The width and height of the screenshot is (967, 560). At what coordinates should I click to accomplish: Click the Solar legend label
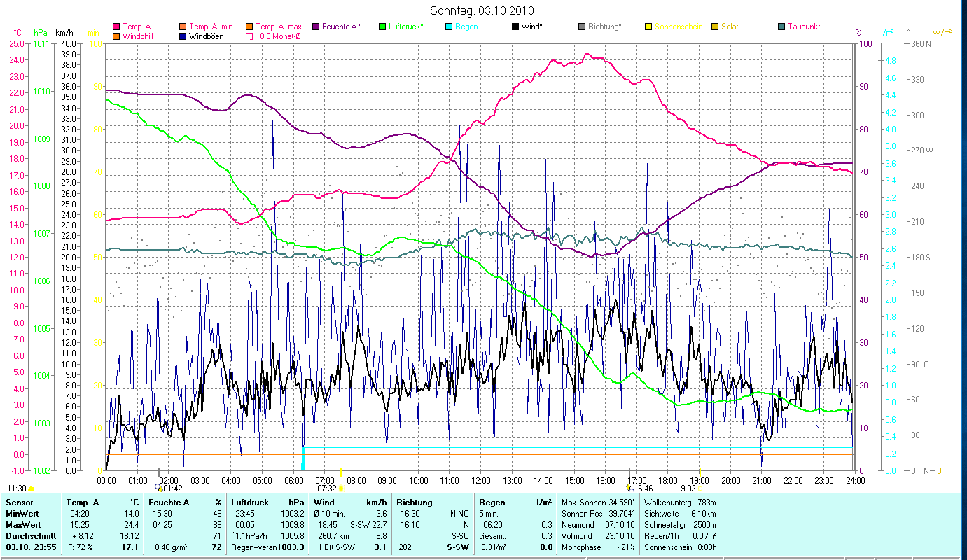tap(730, 27)
